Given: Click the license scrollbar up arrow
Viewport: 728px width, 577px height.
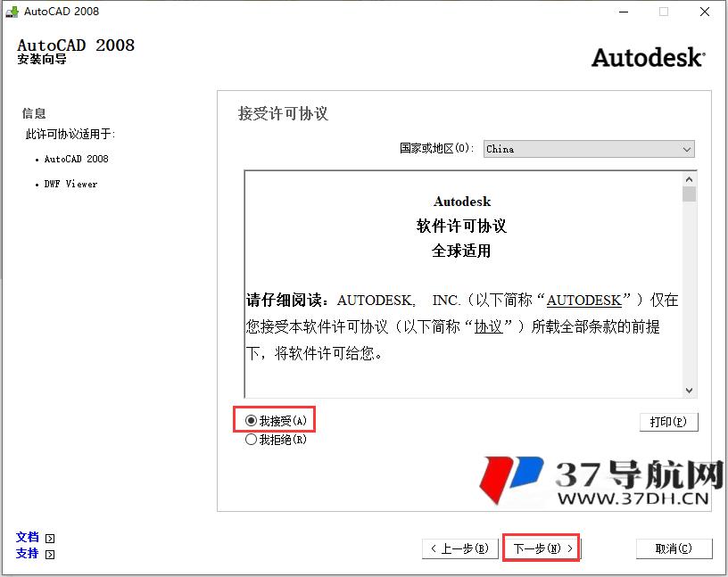Looking at the screenshot, I should coord(689,178).
